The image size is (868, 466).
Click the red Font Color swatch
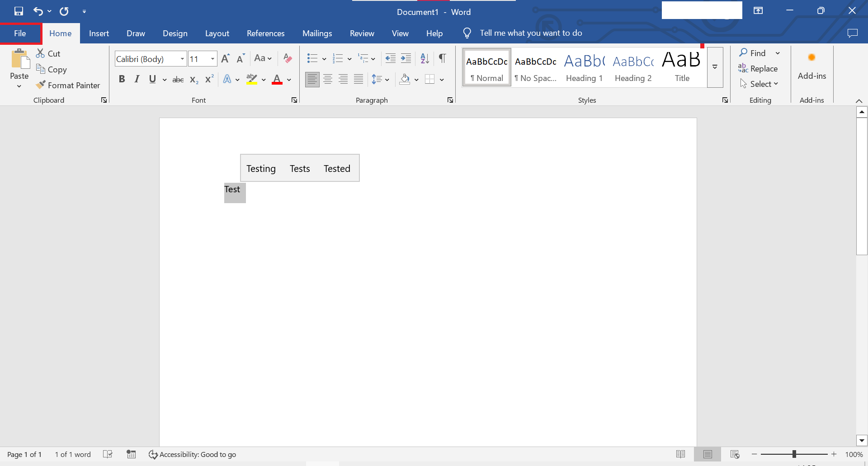[x=277, y=80]
